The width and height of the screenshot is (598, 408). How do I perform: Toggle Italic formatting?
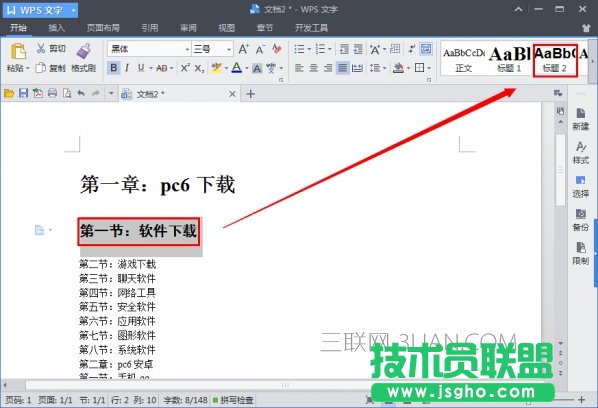click(x=127, y=68)
